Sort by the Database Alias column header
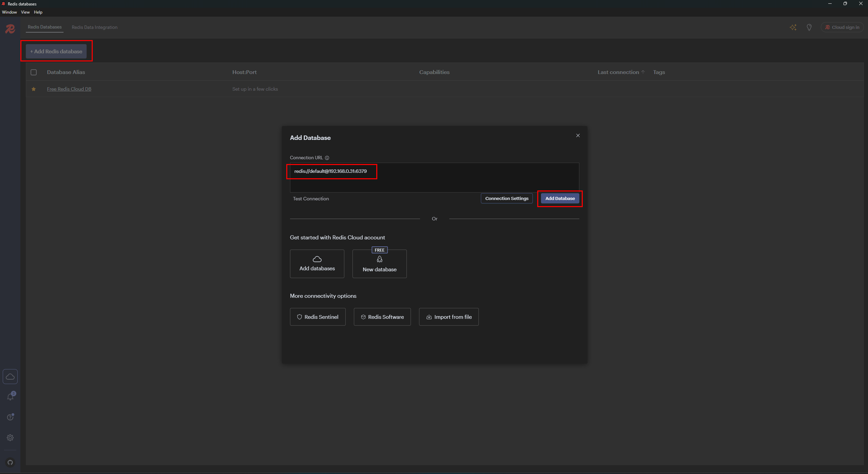 pos(66,72)
